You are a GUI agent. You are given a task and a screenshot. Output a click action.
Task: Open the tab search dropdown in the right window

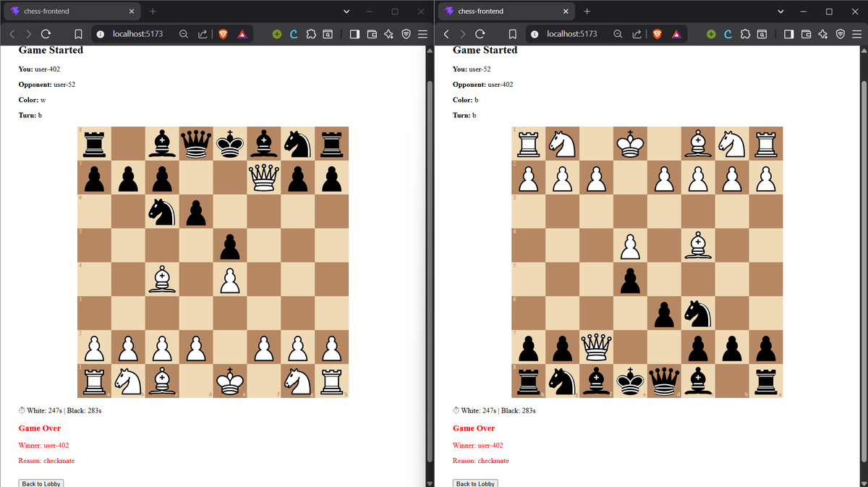pos(780,11)
